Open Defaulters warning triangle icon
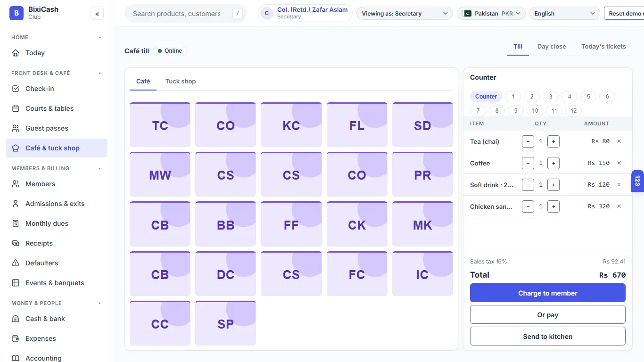644x362 pixels. point(16,263)
